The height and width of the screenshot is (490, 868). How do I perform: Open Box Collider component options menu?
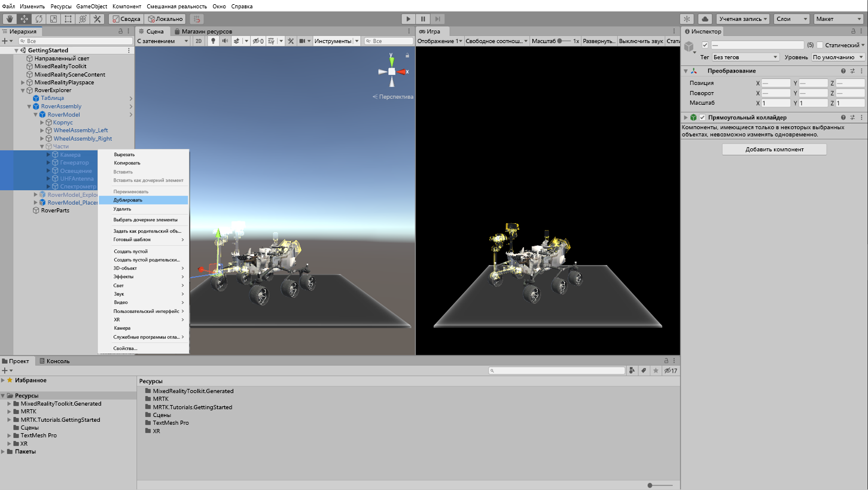tap(861, 118)
